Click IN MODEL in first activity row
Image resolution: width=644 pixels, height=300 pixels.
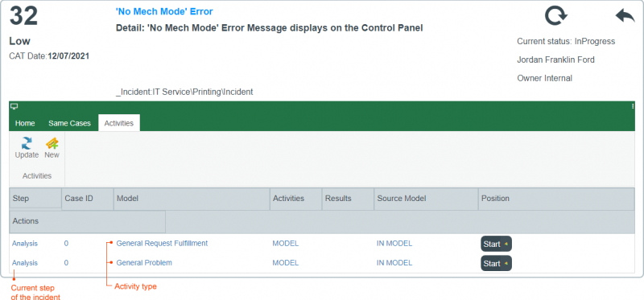tap(394, 244)
